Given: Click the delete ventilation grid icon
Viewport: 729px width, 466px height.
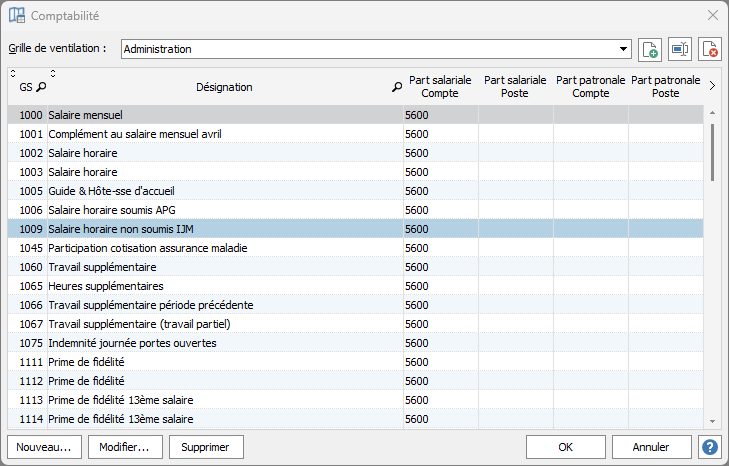Looking at the screenshot, I should [710, 49].
